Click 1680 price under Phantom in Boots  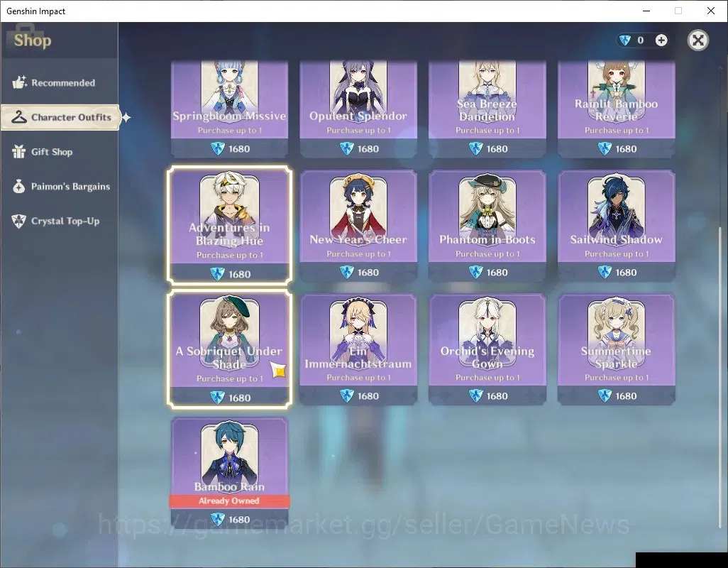(497, 273)
